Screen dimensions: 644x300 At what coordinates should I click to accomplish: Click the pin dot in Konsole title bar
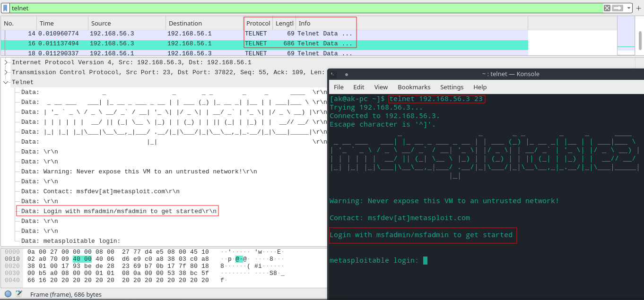(347, 74)
